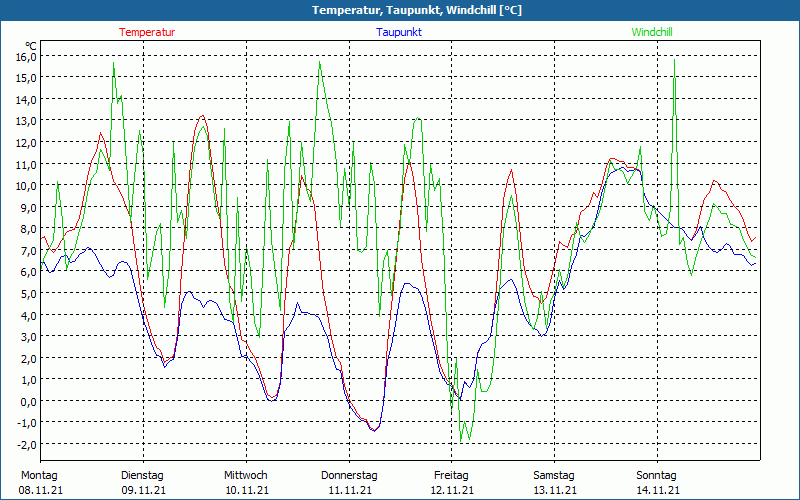Click the '11,0' y-axis value
800x500 pixels.
click(x=26, y=165)
